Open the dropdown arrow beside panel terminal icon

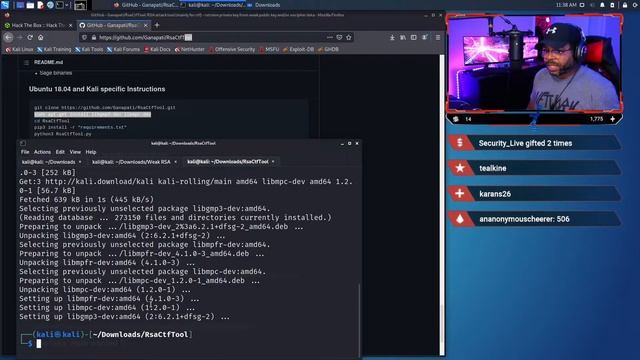click(x=67, y=5)
